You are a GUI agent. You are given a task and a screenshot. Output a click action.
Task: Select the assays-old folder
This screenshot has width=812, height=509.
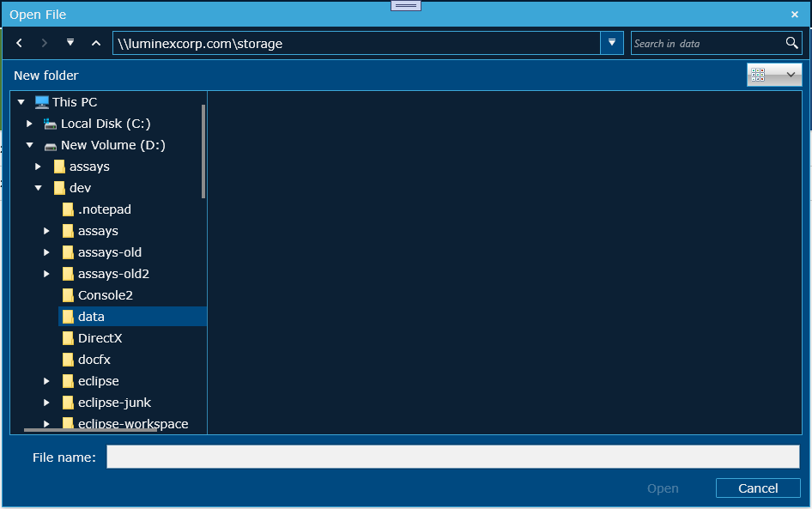tap(110, 252)
